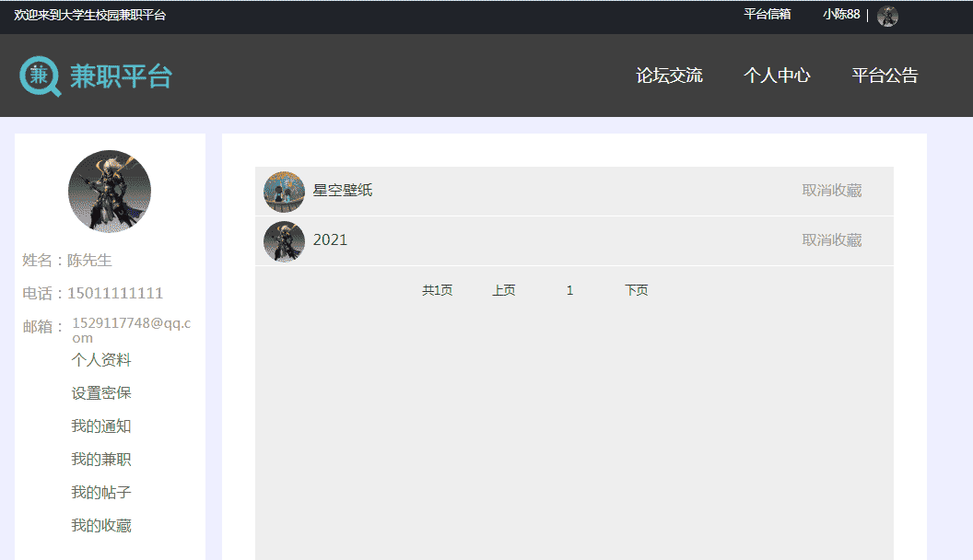Click the 兼职平台 magnifier logo icon
Screen dimensions: 973x560
40,76
